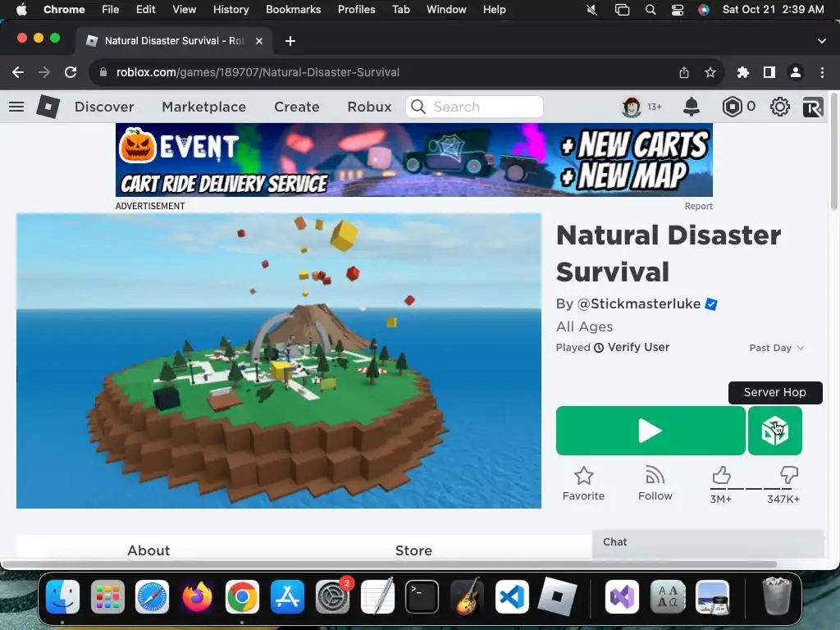This screenshot has height=630, width=840.
Task: Open Roblox app from the Dock
Action: (x=557, y=596)
